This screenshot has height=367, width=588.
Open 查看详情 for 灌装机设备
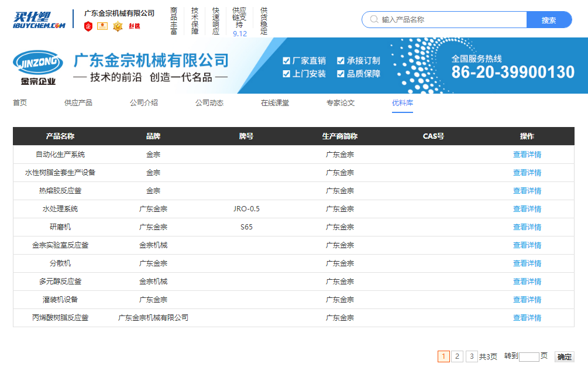click(527, 300)
